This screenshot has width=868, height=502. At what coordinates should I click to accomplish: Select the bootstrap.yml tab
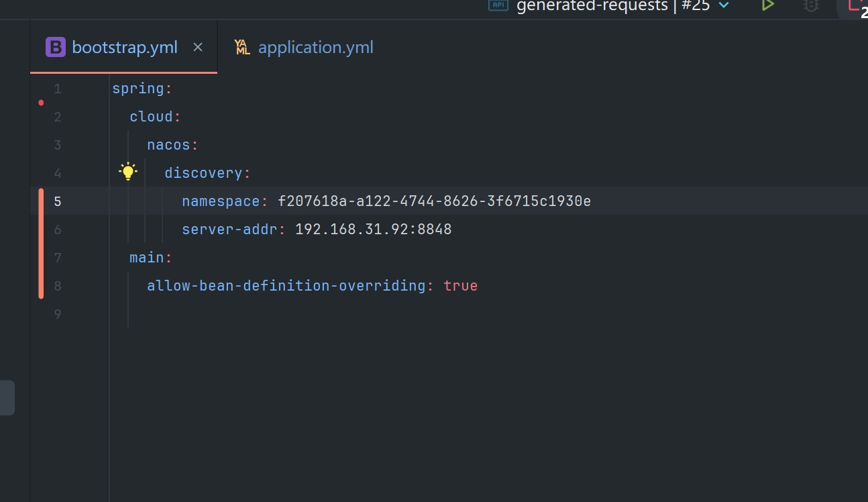tap(124, 47)
